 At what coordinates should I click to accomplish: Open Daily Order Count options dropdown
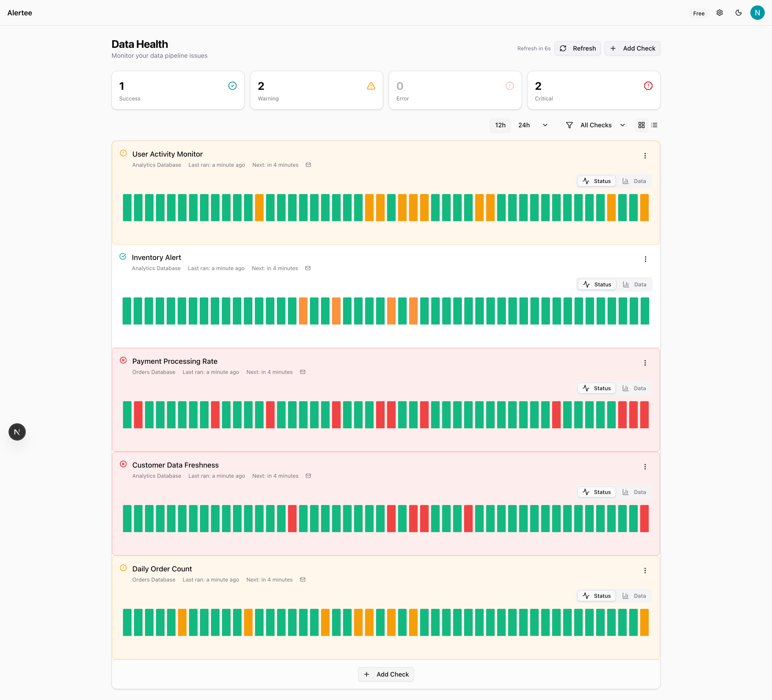pyautogui.click(x=645, y=570)
